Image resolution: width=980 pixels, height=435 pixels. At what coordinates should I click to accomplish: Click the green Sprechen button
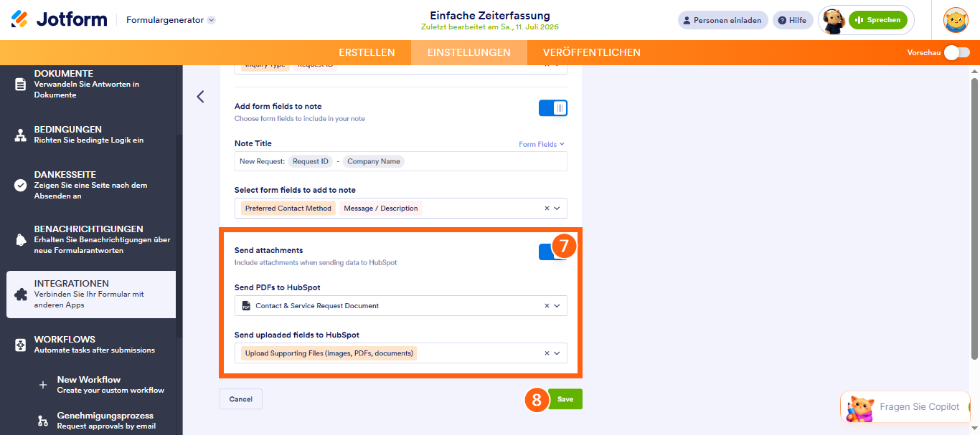[x=877, y=20]
